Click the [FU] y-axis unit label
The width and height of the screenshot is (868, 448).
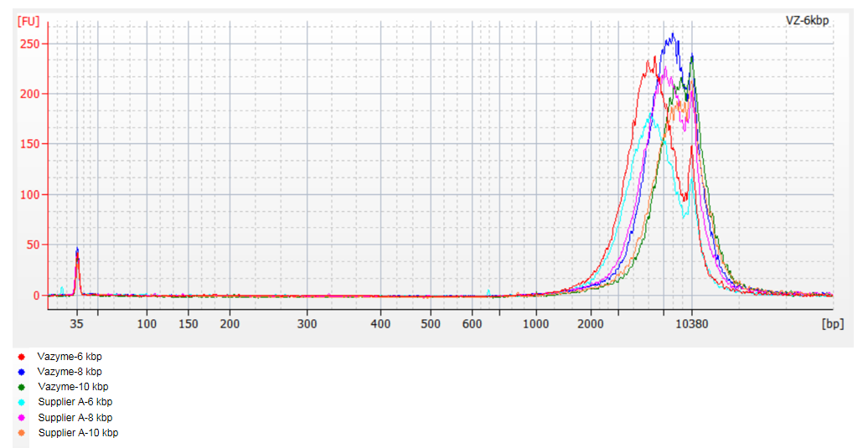pyautogui.click(x=28, y=20)
